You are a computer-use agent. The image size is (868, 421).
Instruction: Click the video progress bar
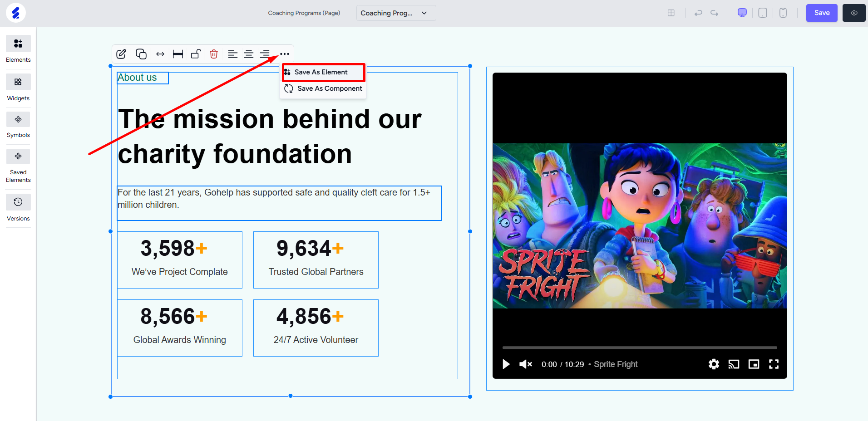(x=640, y=348)
